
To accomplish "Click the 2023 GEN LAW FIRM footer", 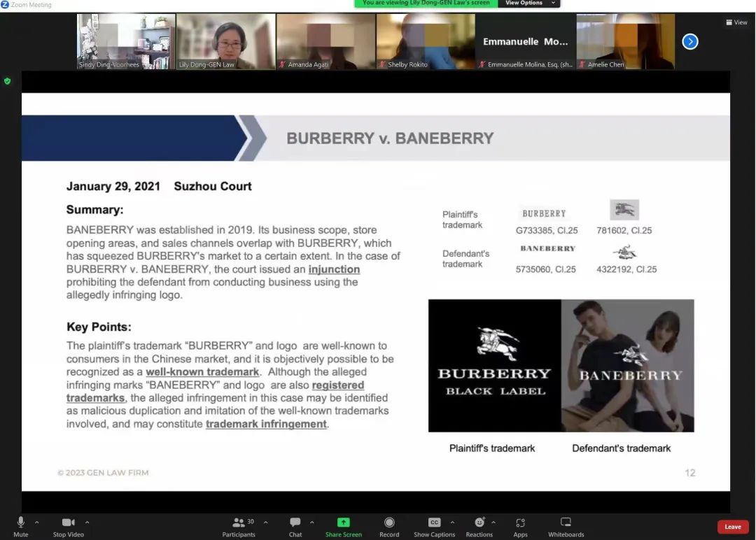I will (103, 473).
